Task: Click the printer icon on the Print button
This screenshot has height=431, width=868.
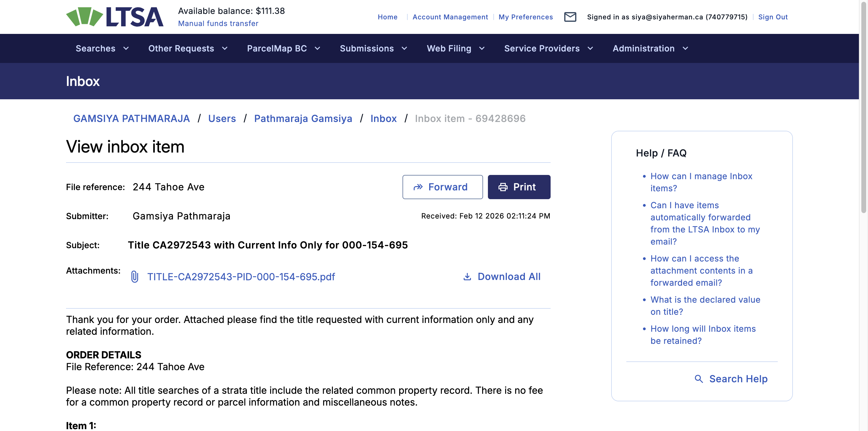Action: point(503,187)
